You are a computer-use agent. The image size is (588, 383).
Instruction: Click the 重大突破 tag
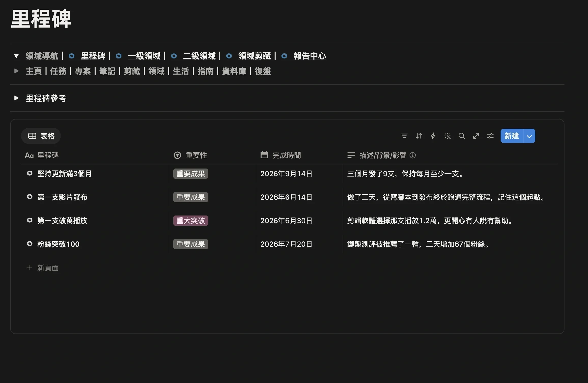point(191,221)
